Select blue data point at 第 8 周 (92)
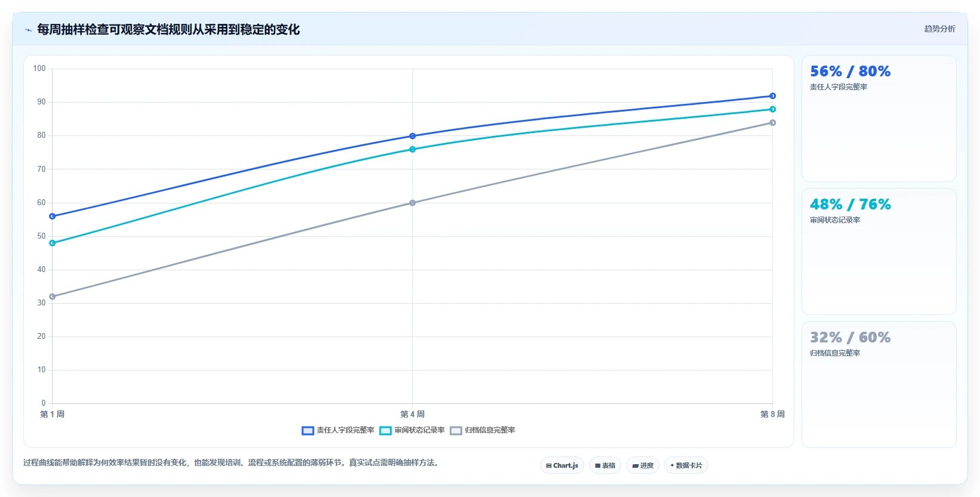This screenshot has width=980, height=497. pos(772,96)
